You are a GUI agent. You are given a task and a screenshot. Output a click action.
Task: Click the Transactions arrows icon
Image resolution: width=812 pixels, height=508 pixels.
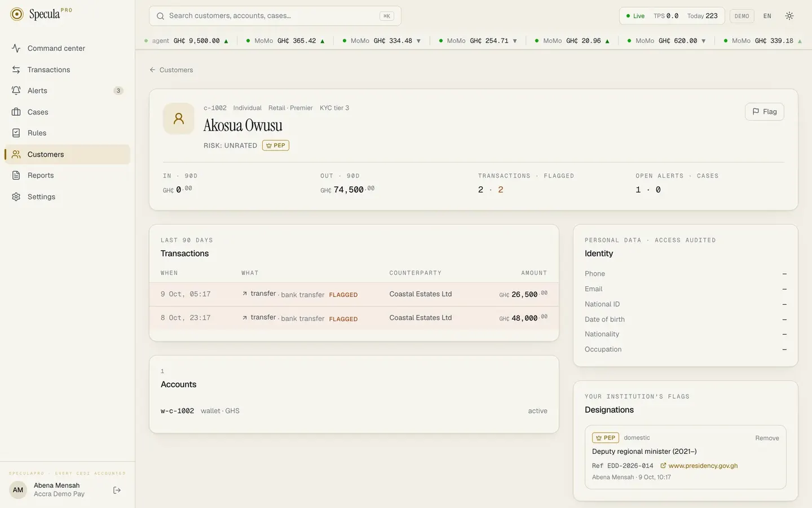[16, 69]
